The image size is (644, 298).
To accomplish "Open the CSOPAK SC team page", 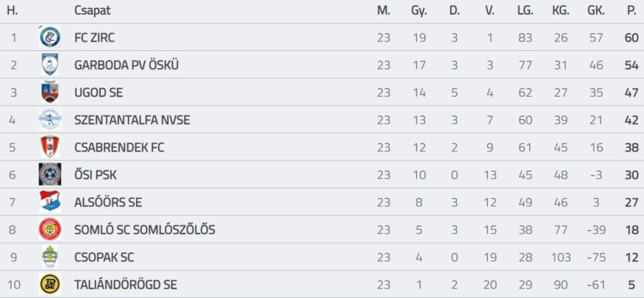I will [104, 257].
